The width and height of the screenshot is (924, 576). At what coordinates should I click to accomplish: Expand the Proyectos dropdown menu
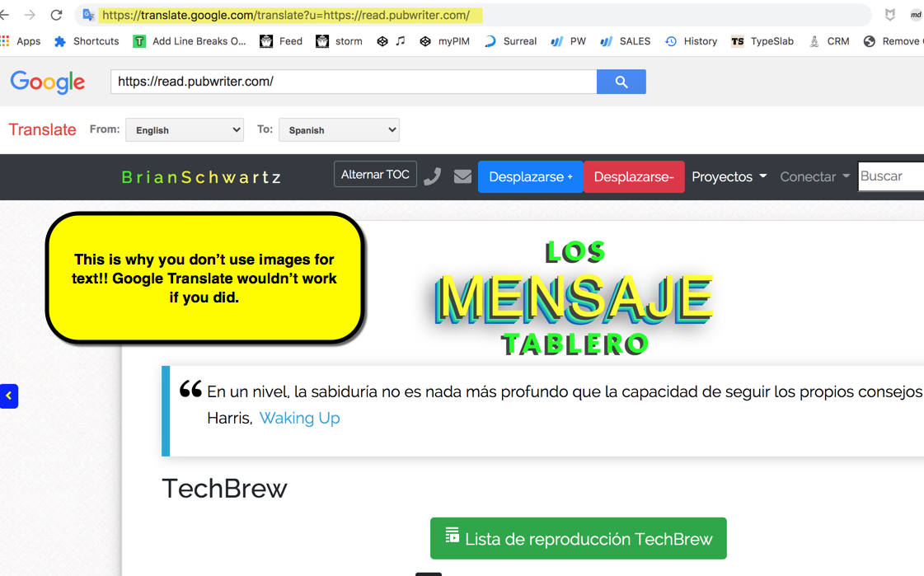click(x=729, y=176)
